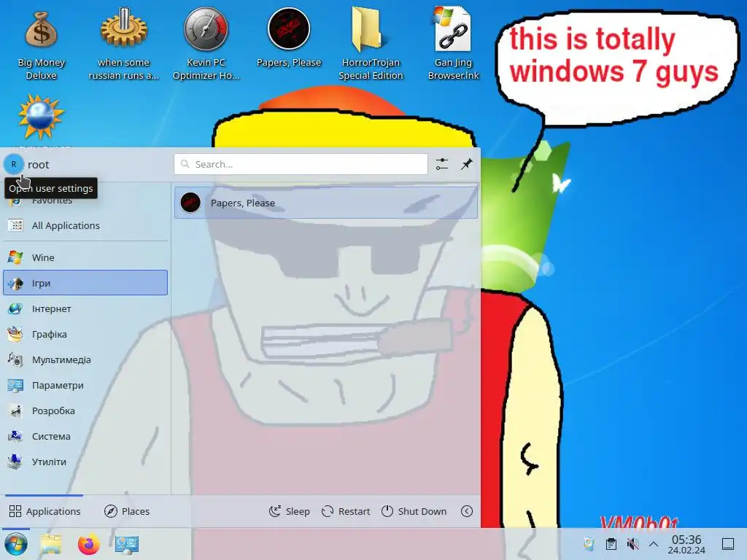Open the Графіка category
747x560 pixels.
85,334
